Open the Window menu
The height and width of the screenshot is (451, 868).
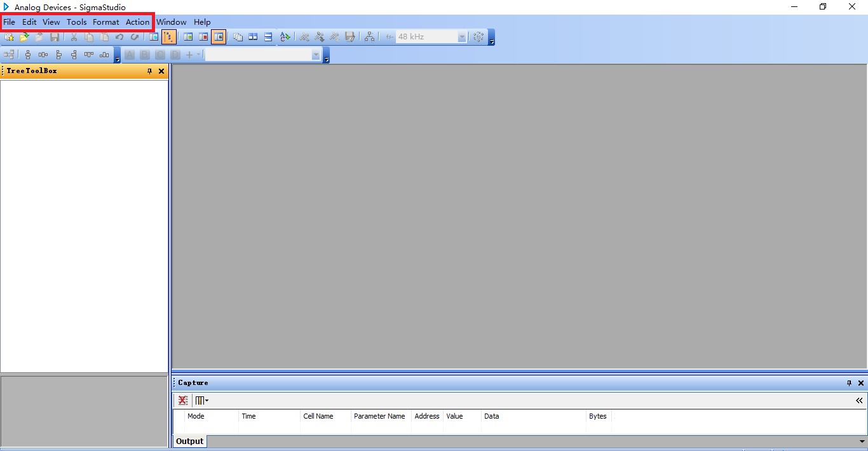pos(172,22)
